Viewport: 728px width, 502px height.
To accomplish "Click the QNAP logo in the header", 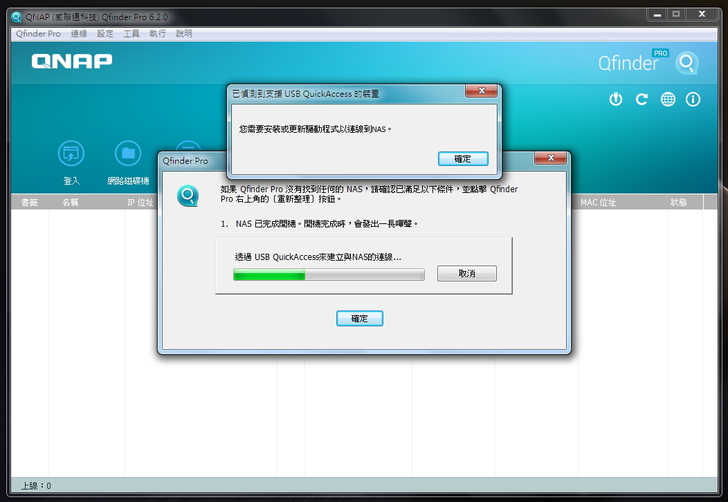I will click(72, 61).
